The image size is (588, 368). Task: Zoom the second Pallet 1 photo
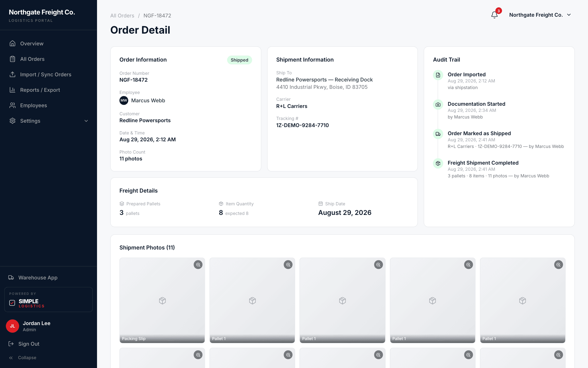pos(378,265)
